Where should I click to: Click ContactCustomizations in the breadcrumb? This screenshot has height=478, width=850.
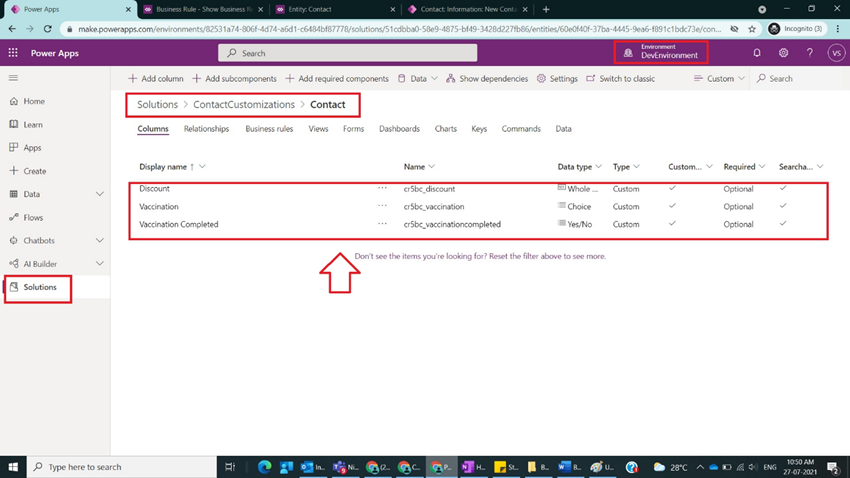(244, 105)
